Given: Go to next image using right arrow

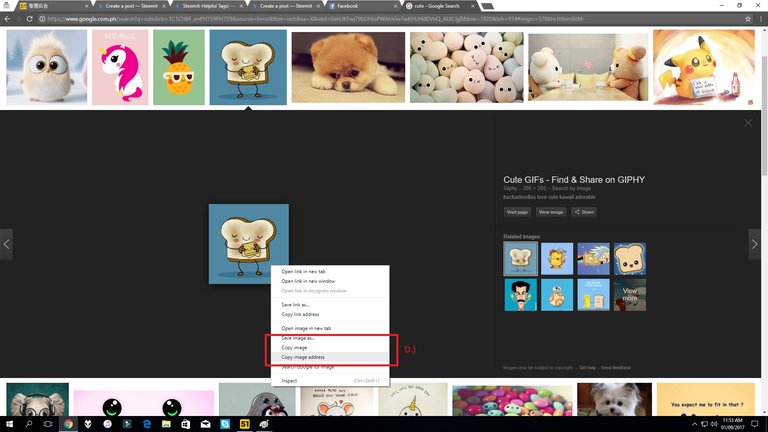Looking at the screenshot, I should tap(755, 243).
